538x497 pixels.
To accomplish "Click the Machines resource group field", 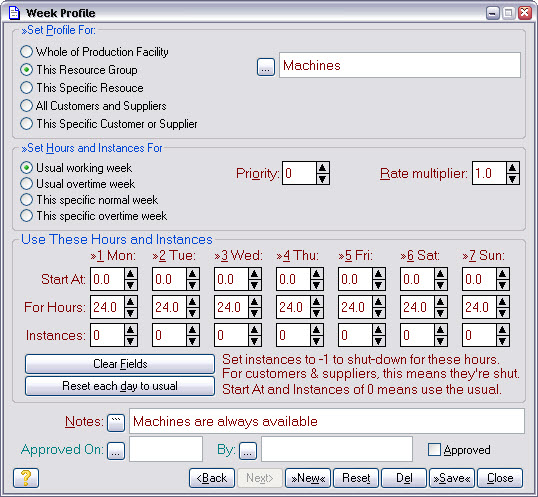I will click(400, 65).
